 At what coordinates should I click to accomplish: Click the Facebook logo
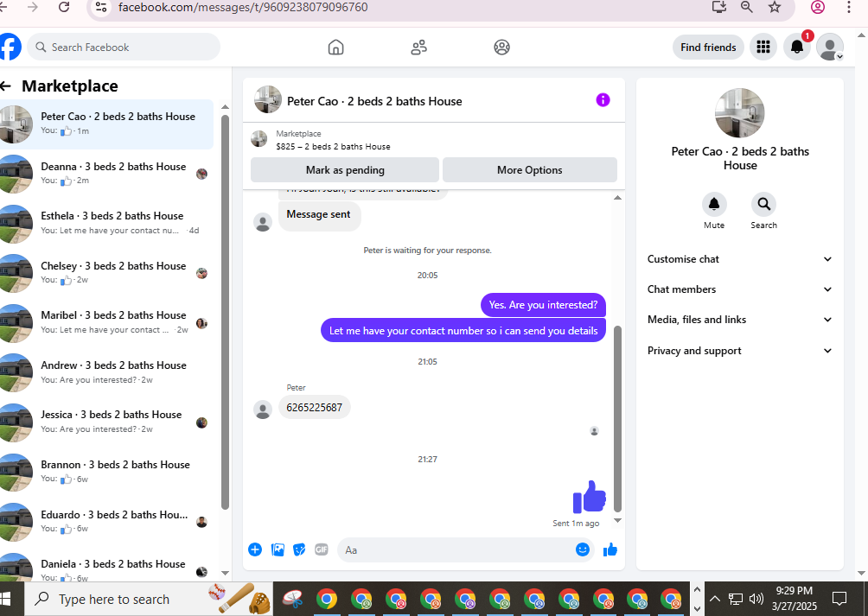[x=9, y=47]
